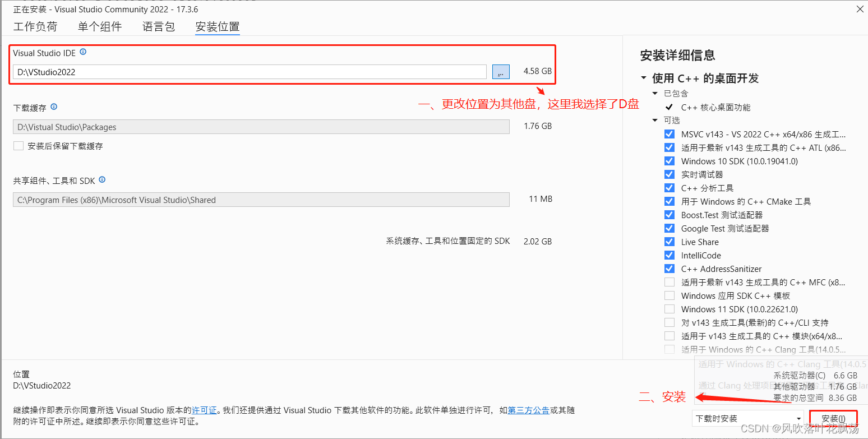Screen dimensions: 868x439
Task: Collapse the 已包含 group
Action: tap(655, 94)
